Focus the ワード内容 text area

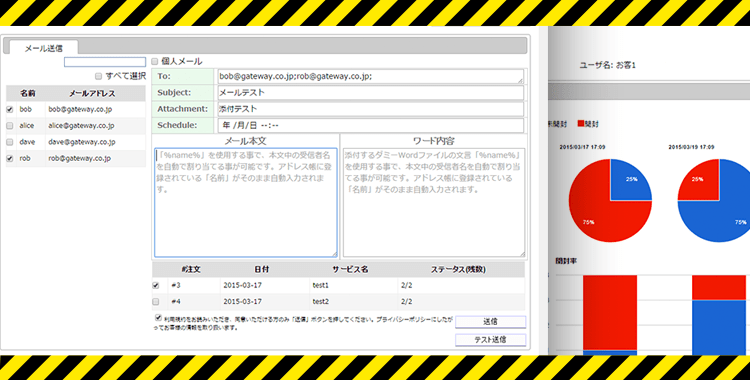click(x=434, y=202)
